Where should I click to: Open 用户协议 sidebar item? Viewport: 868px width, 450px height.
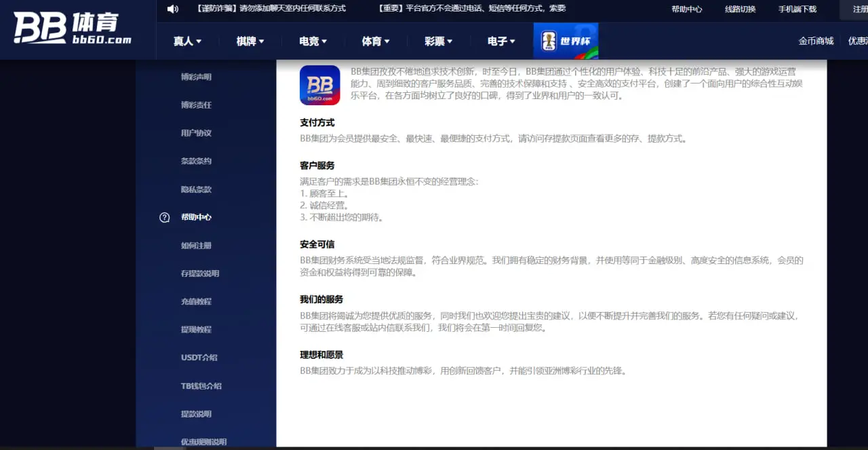[x=196, y=133]
